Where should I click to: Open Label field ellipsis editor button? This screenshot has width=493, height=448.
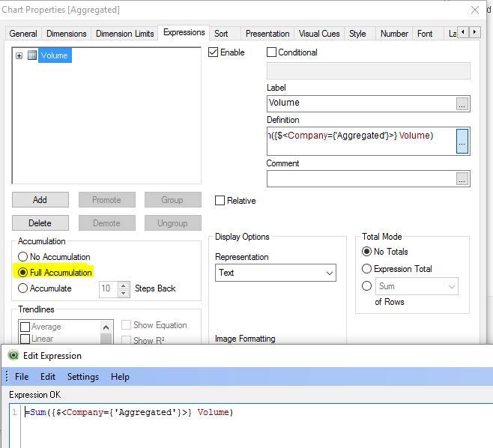pyautogui.click(x=462, y=103)
